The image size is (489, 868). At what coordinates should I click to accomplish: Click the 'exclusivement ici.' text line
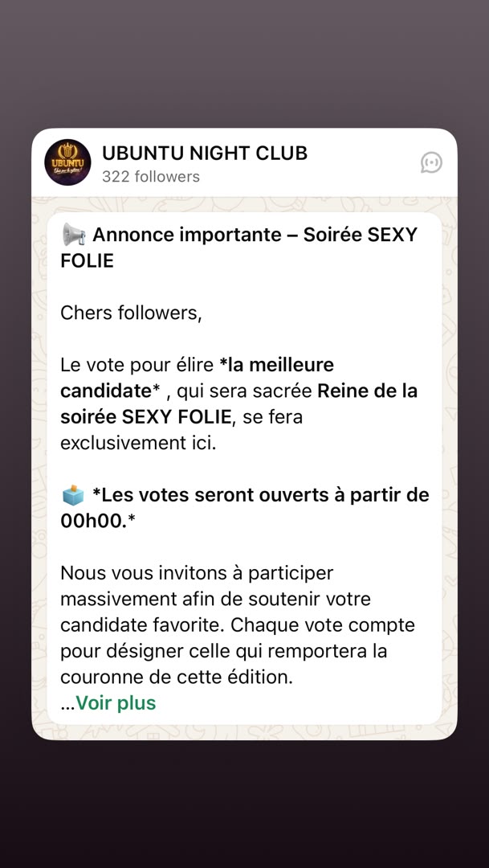point(138,443)
